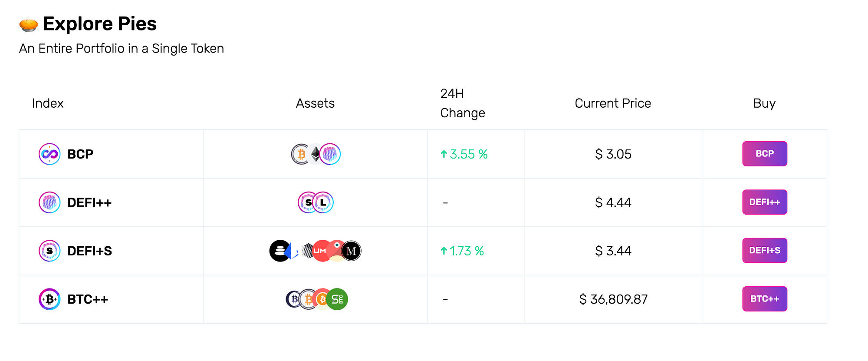The width and height of the screenshot is (868, 361).
Task: Open the BTC++ index name link
Action: click(x=88, y=299)
